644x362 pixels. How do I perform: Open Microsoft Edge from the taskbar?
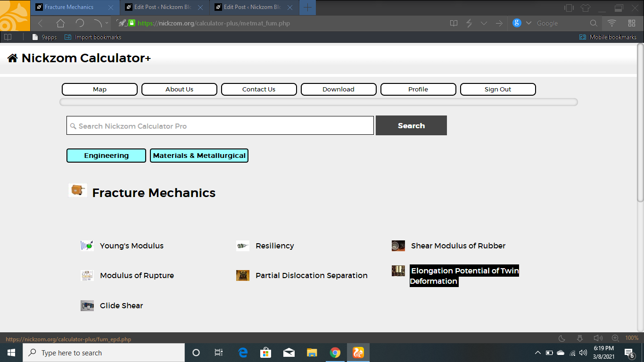(243, 353)
